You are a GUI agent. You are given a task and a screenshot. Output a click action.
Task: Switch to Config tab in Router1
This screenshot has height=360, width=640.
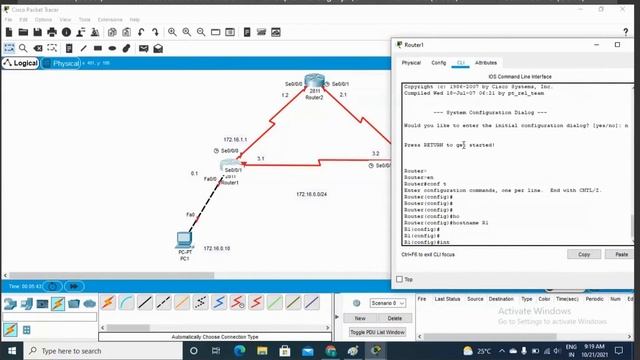pos(439,63)
